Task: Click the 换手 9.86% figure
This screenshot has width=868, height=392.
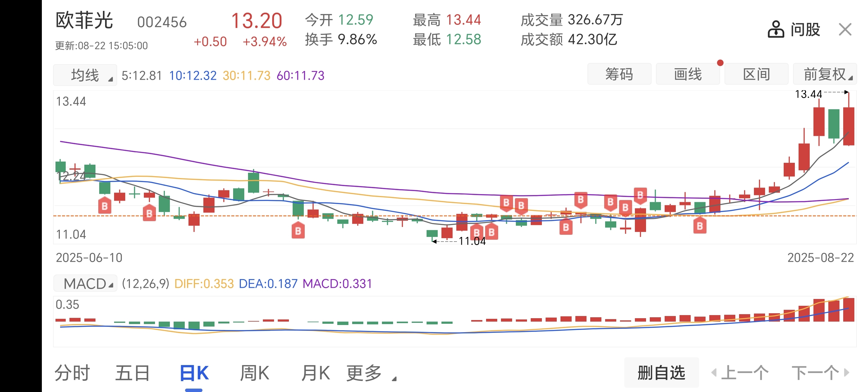Action: (x=341, y=39)
